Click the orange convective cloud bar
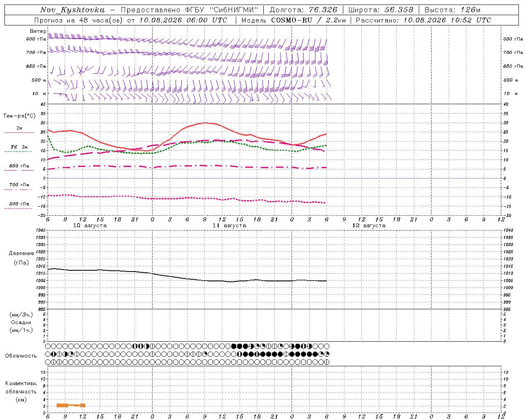 (71, 405)
